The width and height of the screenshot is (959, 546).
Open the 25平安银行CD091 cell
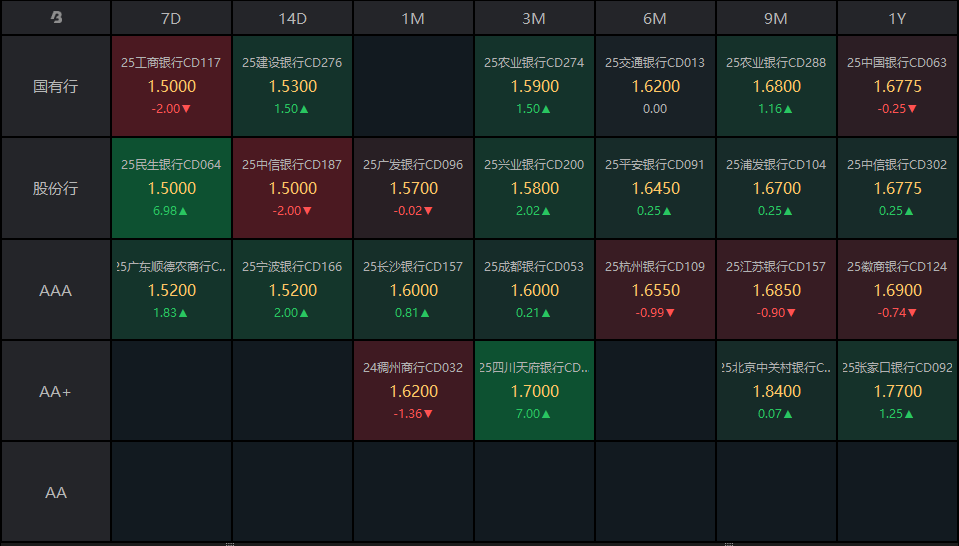pos(655,188)
